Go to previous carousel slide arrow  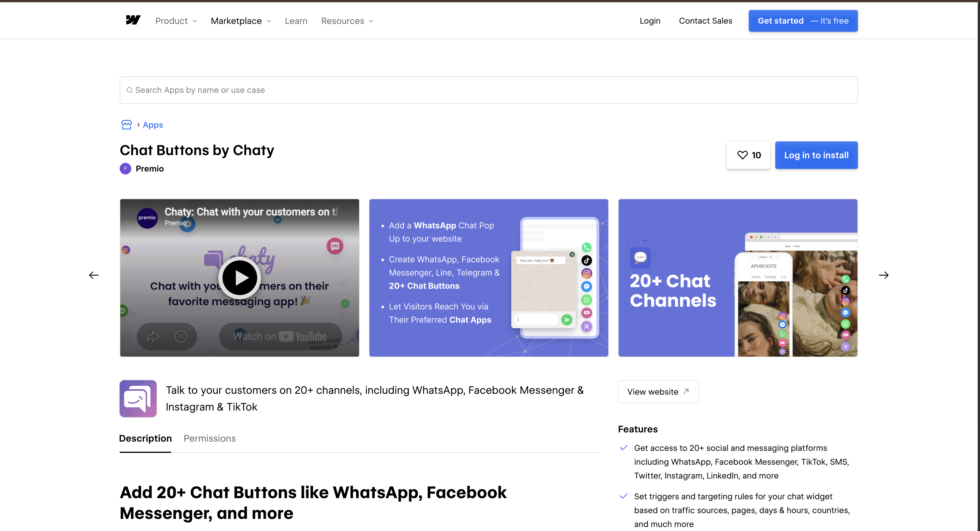coord(93,275)
